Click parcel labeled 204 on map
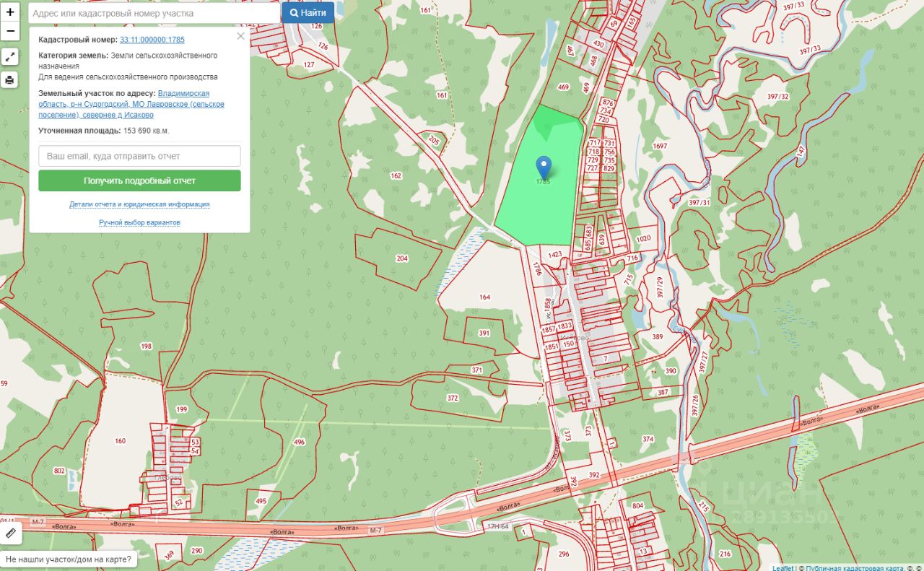 tap(402, 258)
